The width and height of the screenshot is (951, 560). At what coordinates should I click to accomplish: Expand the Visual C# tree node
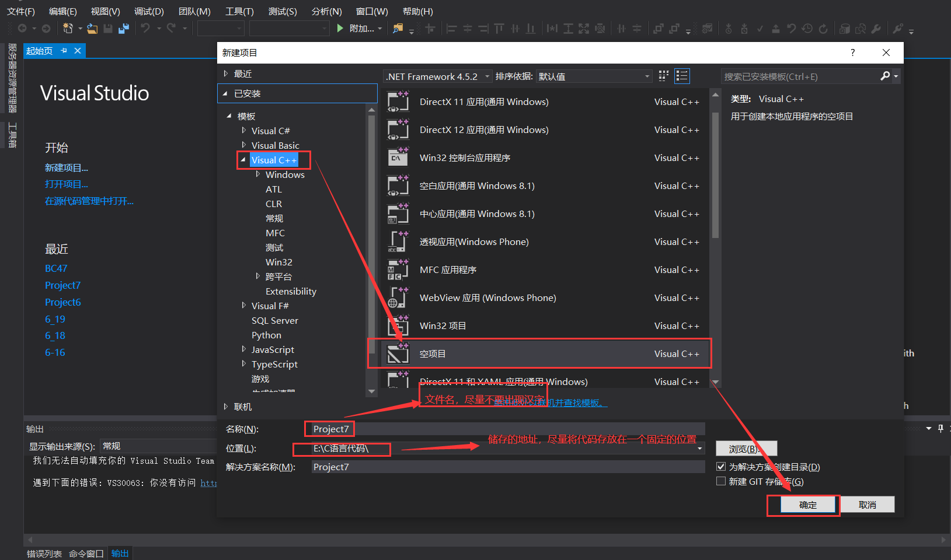244,131
